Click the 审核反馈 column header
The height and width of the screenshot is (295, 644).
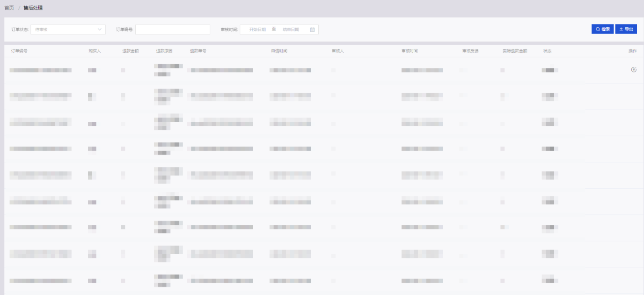pos(470,51)
